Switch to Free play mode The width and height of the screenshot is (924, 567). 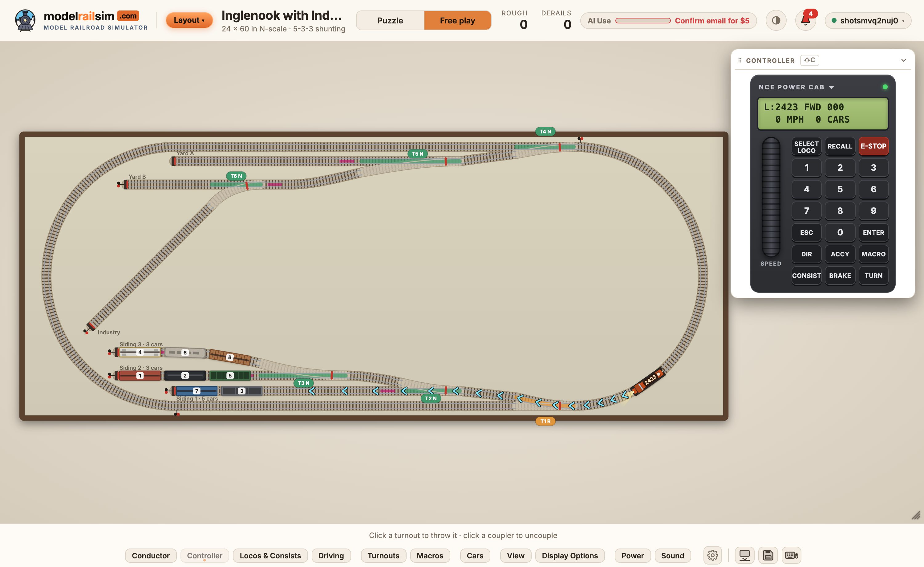457,20
